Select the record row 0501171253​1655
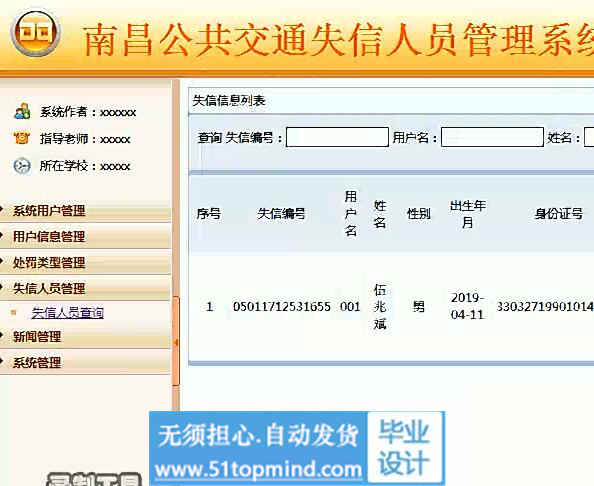Screen dimensions: 594x486 (x=391, y=306)
